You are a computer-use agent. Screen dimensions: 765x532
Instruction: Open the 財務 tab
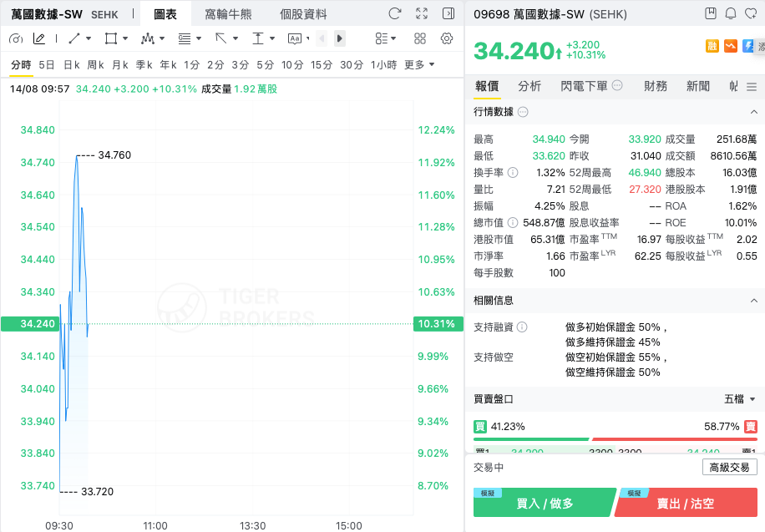(x=656, y=86)
